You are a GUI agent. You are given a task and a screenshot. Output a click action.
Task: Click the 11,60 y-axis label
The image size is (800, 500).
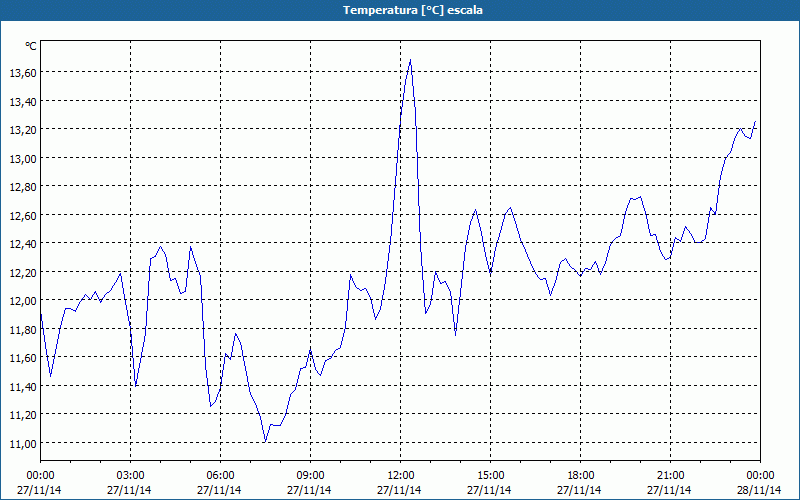point(23,358)
